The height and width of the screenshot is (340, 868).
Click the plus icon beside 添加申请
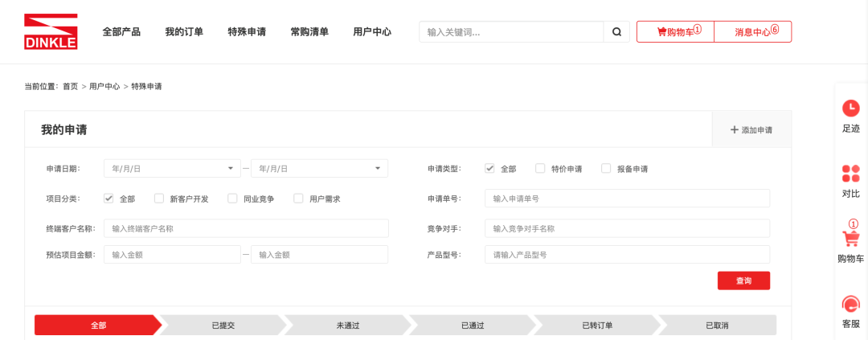(734, 130)
